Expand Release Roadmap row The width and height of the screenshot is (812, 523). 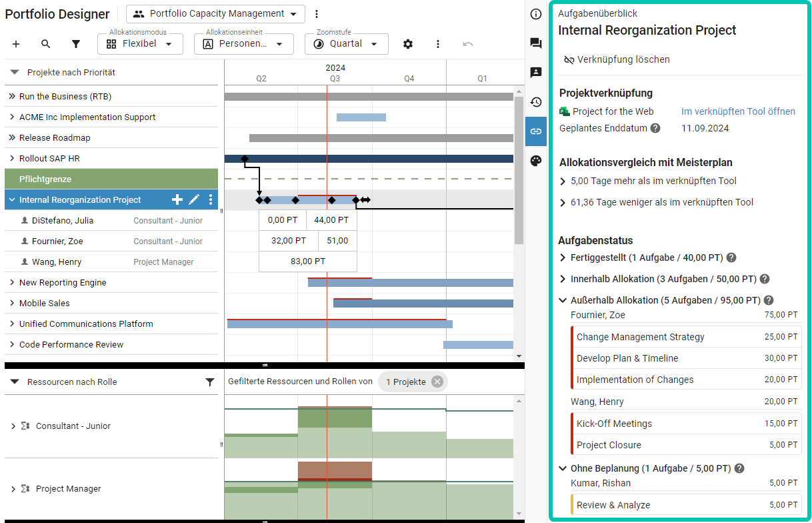pos(12,137)
